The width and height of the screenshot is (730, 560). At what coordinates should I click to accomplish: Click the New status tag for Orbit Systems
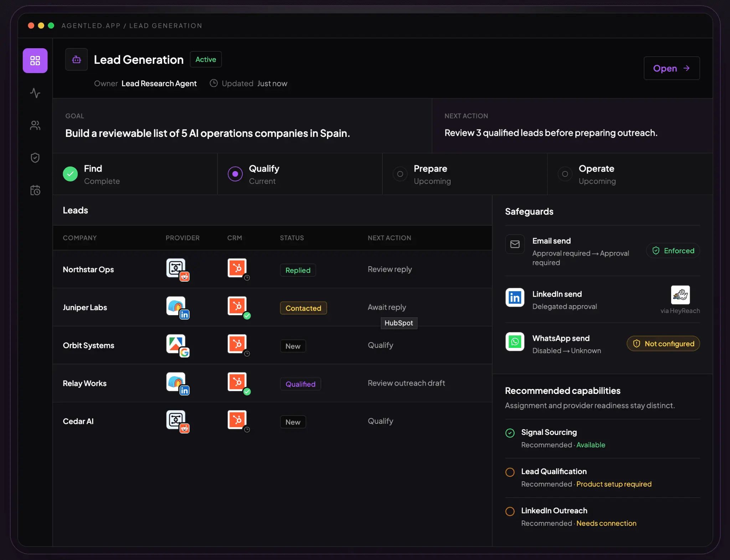293,346
